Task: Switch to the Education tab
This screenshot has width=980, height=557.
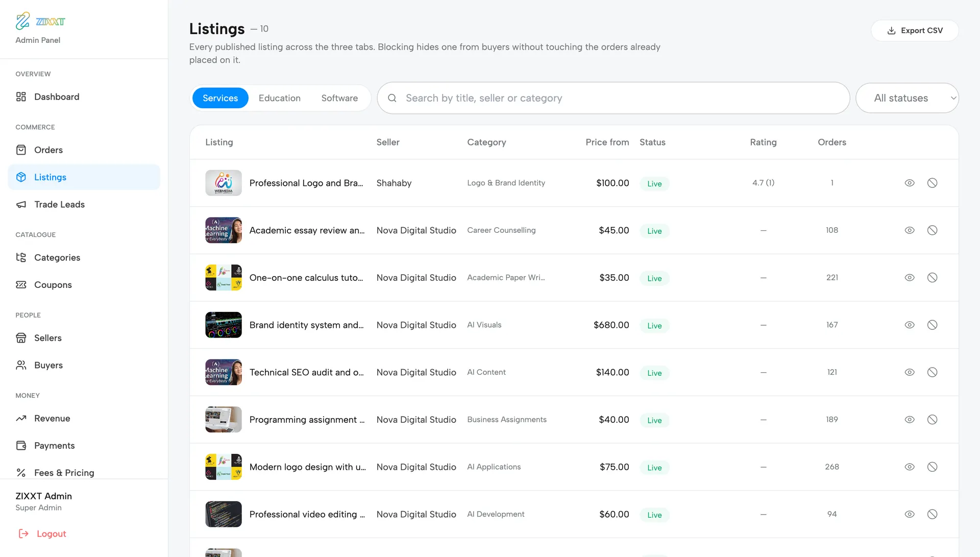Action: (x=280, y=98)
